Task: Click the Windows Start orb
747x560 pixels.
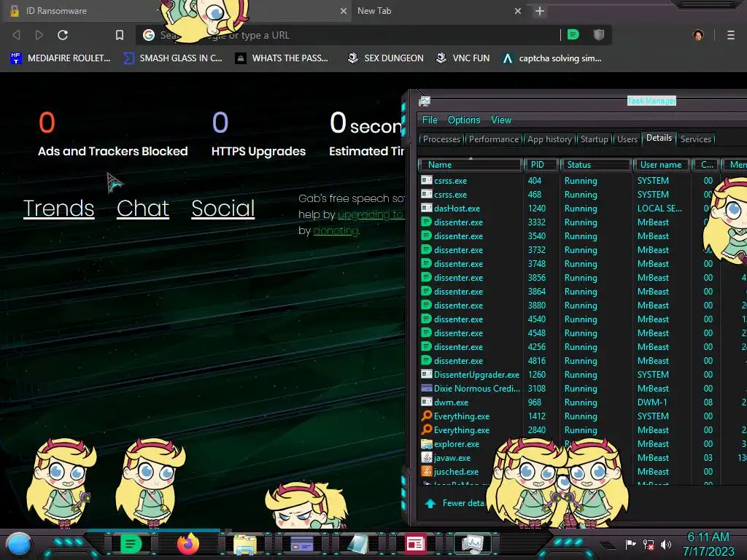Action: (19, 544)
